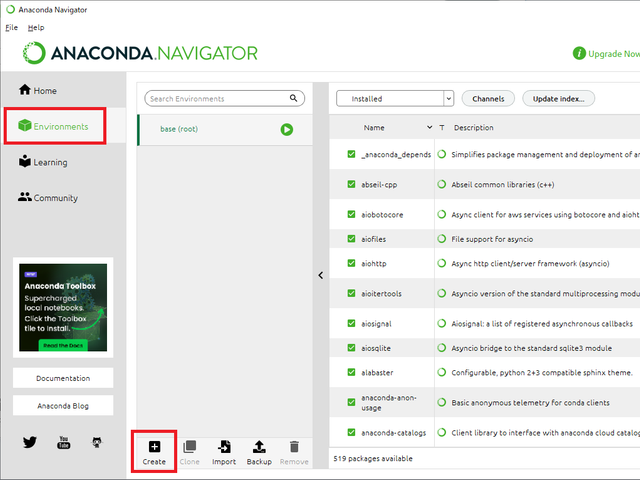The image size is (640, 480).
Task: Collapse the environments panel with the arrow
Action: (x=321, y=276)
